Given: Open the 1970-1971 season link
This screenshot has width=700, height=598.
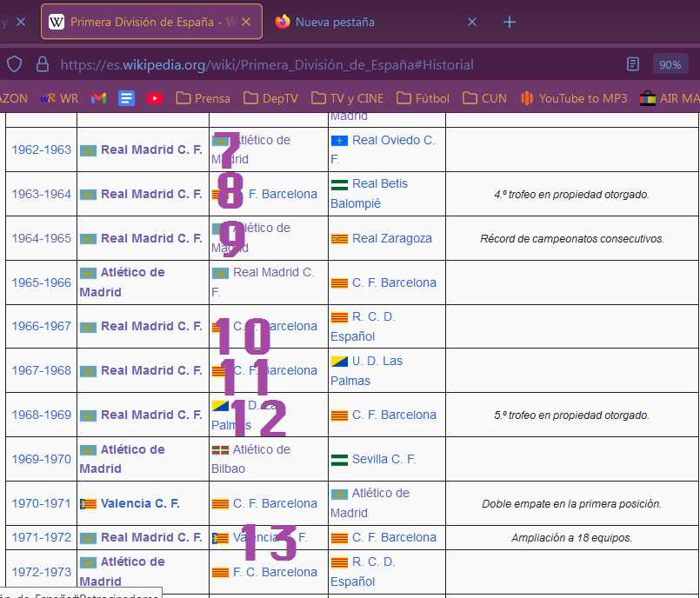Looking at the screenshot, I should tap(41, 503).
